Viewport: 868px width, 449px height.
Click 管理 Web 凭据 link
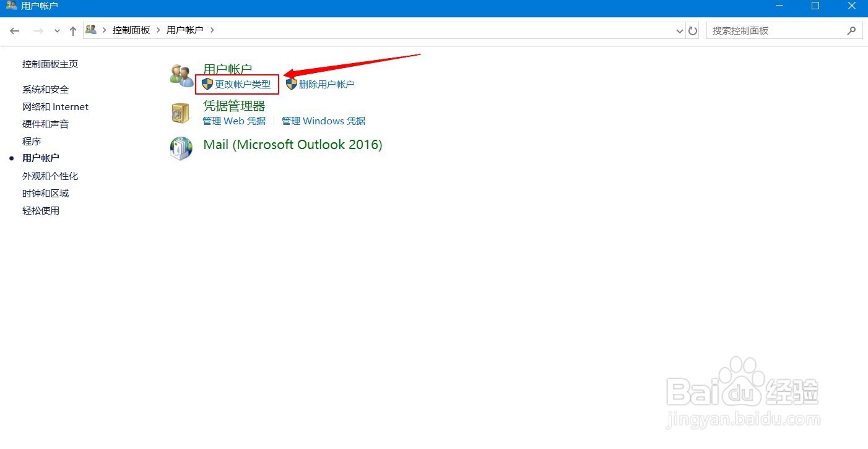pos(234,121)
